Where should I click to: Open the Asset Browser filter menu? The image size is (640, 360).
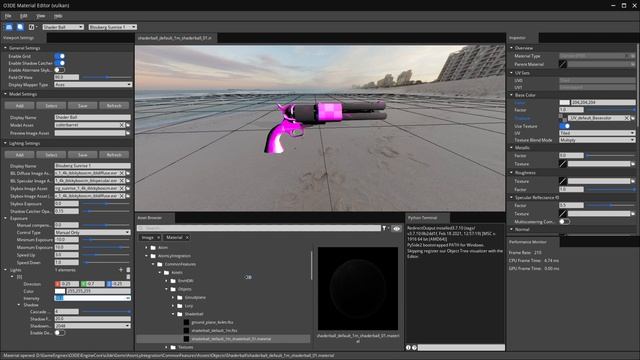385,228
